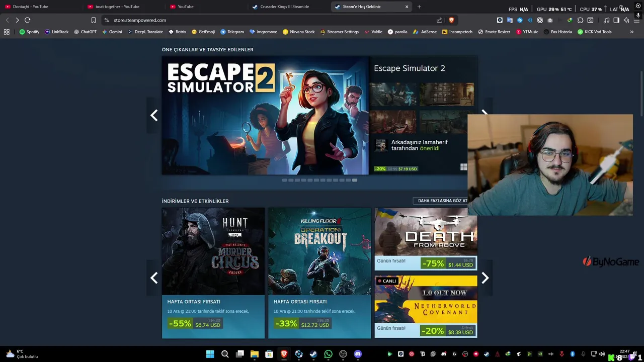Open the camera screenshot extension
The width and height of the screenshot is (644, 362).
550,20
